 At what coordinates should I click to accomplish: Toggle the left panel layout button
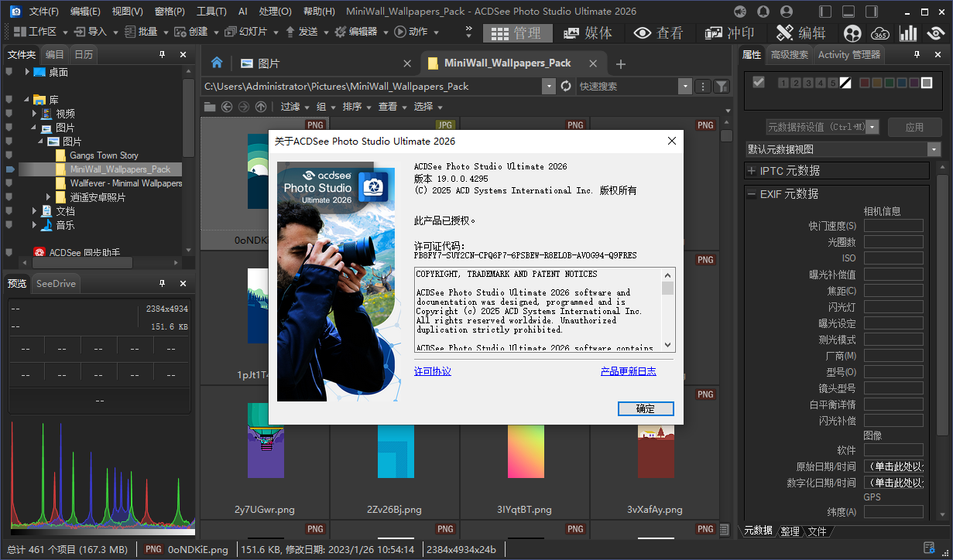click(x=824, y=12)
